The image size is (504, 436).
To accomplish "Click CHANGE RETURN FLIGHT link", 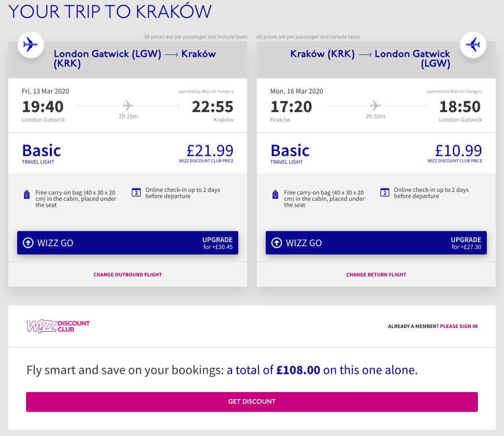I will (376, 275).
